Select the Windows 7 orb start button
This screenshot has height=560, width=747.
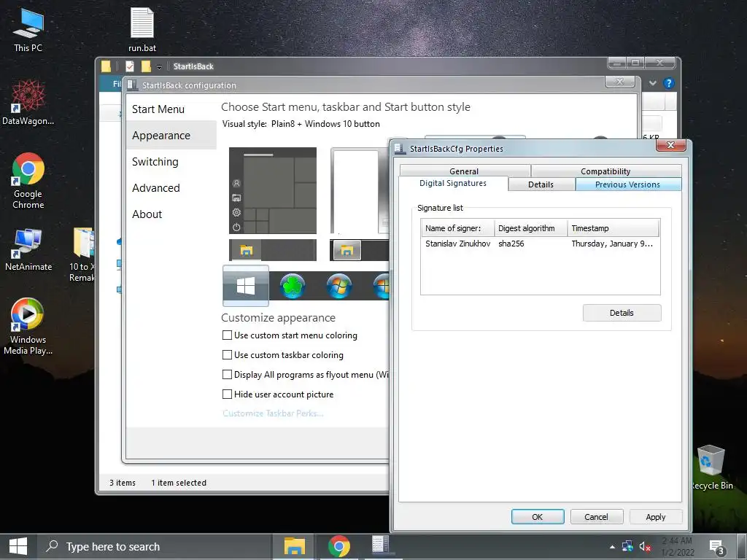pyautogui.click(x=339, y=286)
